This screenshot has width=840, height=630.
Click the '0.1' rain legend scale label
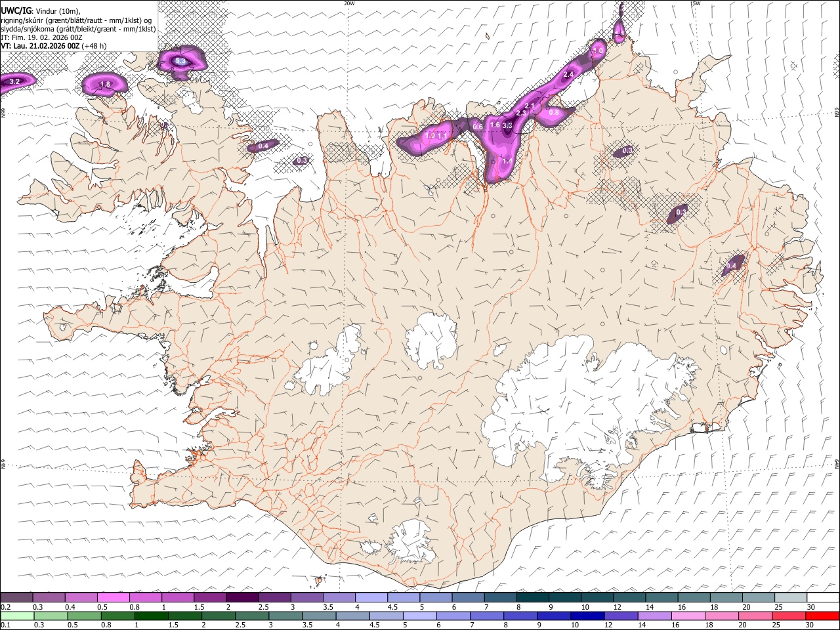point(5,625)
